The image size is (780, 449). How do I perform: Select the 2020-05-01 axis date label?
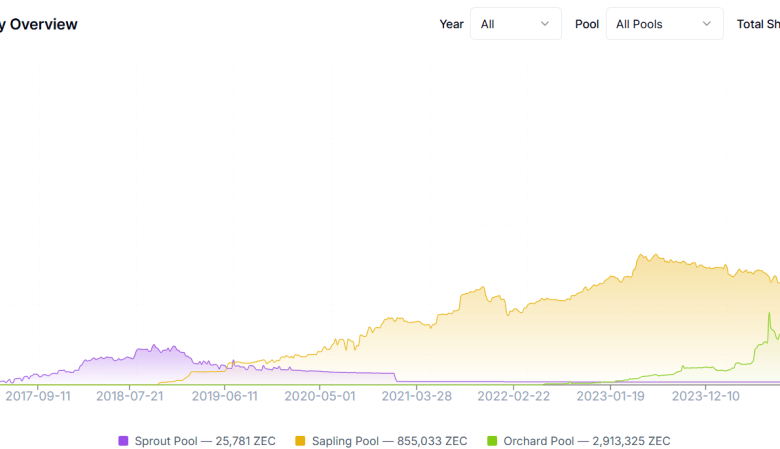pos(320,396)
